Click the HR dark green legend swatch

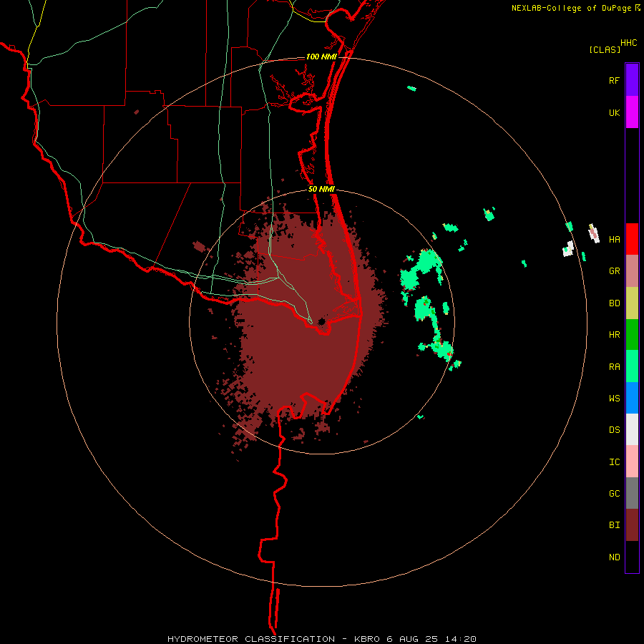[632, 334]
